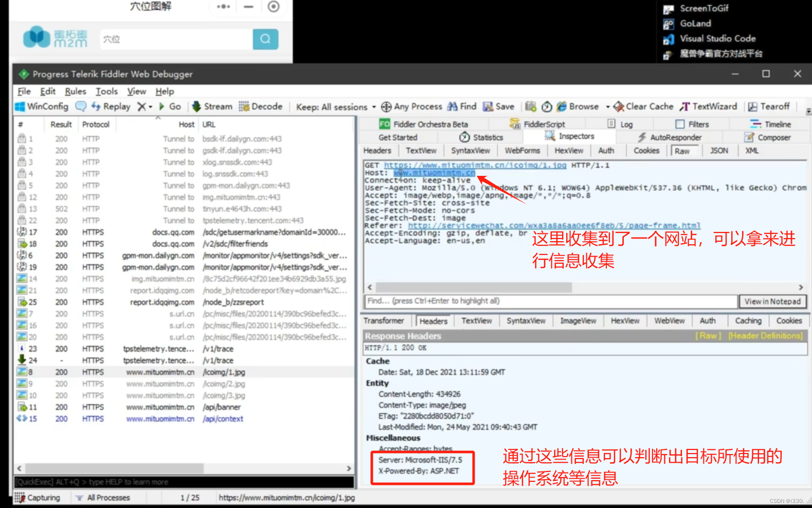Click the Any Process target icon
This screenshot has width=812, height=508.
coord(386,106)
